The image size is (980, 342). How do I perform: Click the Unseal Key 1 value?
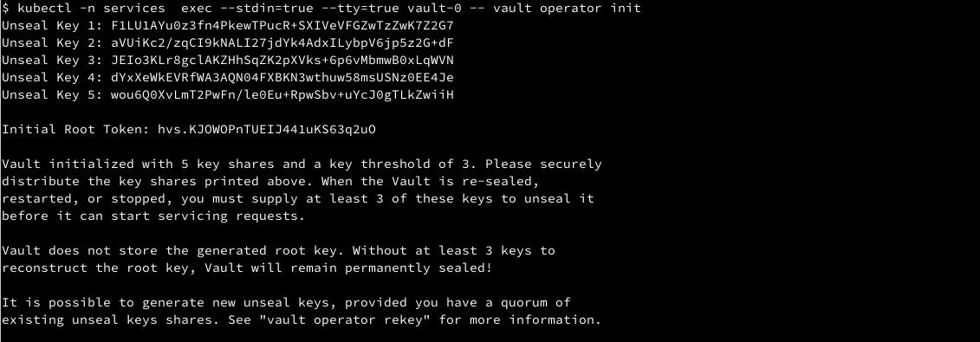coord(282,26)
